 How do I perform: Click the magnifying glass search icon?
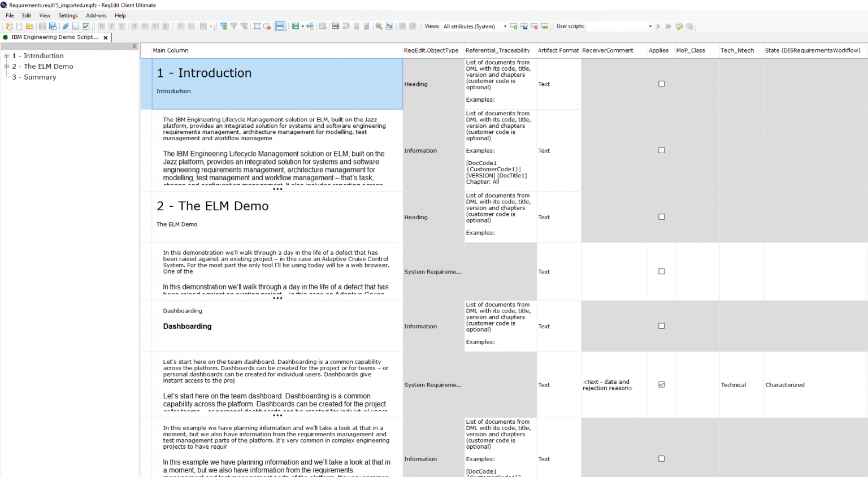[x=379, y=26]
